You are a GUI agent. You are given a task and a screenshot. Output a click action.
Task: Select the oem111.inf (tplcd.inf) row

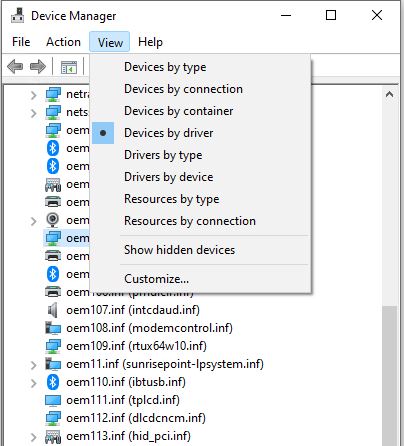pyautogui.click(x=123, y=400)
